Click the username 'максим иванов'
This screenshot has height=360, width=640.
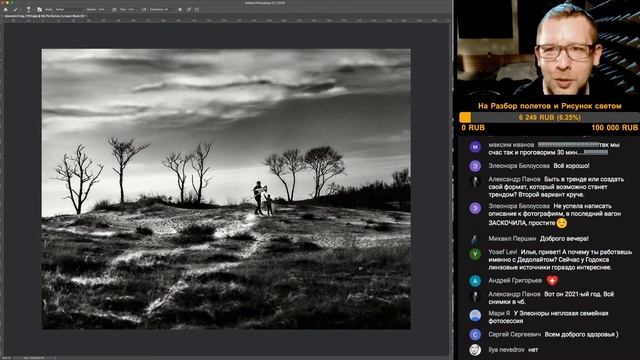(511, 144)
